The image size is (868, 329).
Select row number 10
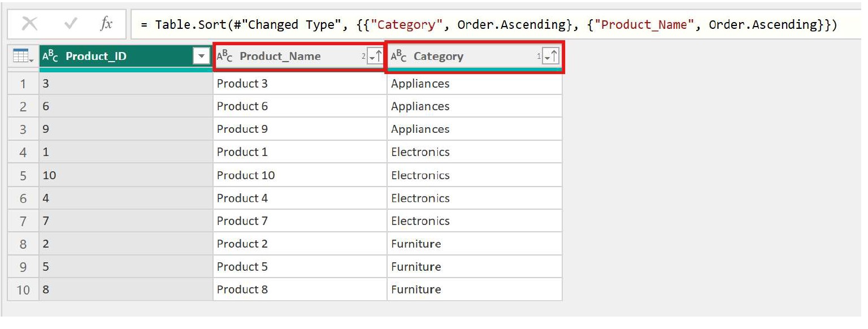[23, 289]
